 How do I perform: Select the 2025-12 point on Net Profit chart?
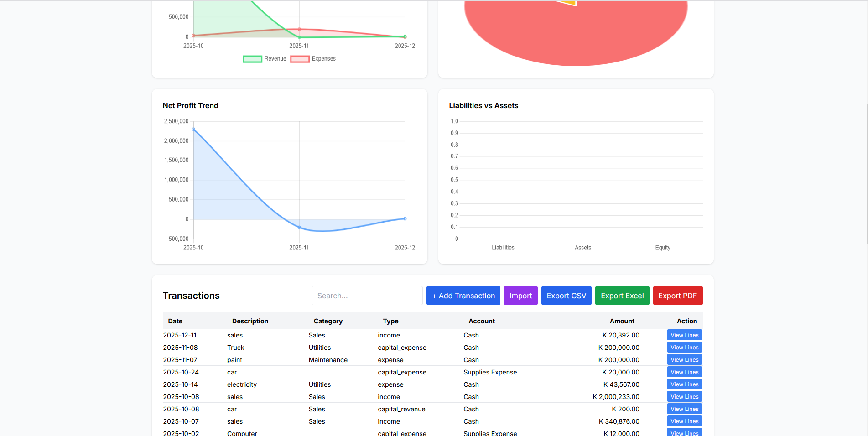coord(405,218)
